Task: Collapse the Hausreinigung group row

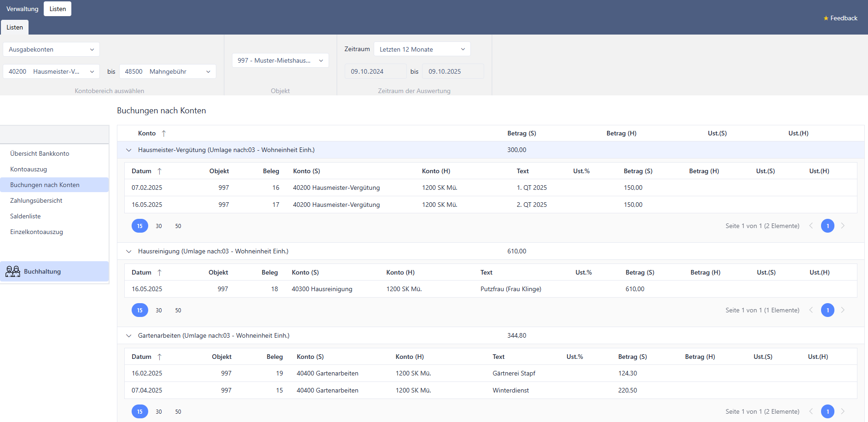Action: point(129,252)
